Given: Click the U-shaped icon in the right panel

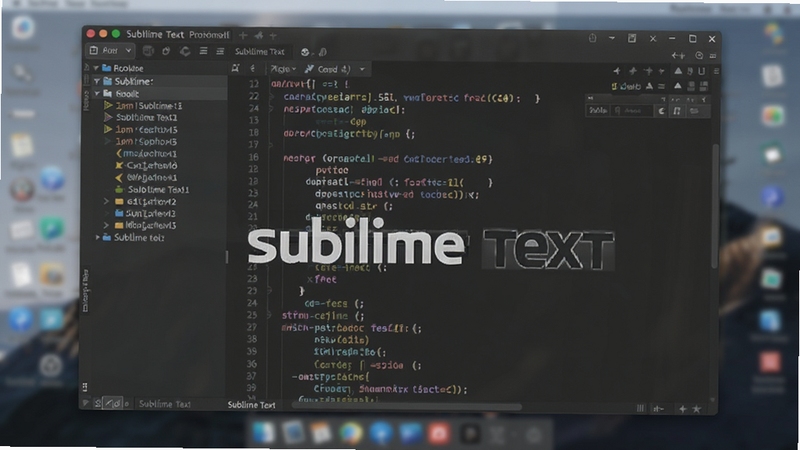Looking at the screenshot, I should 702,71.
